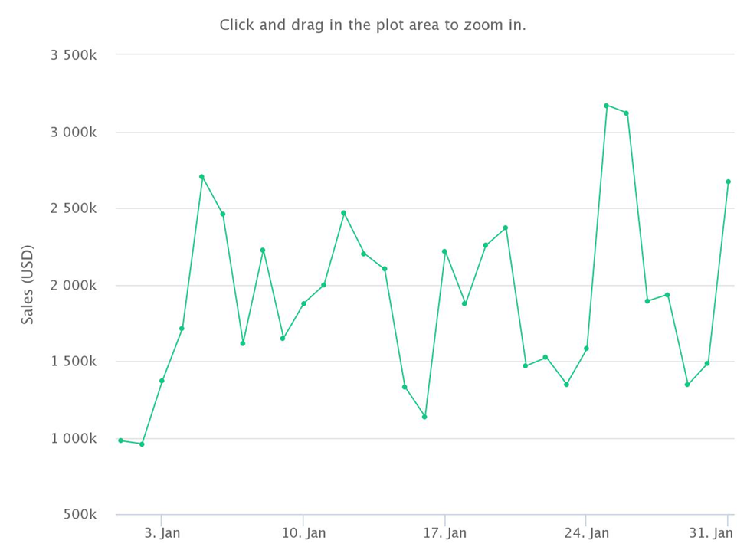Viewport: 747px width, 560px height.
Task: Select the lowest data point below 1 000k
Action: tap(142, 444)
